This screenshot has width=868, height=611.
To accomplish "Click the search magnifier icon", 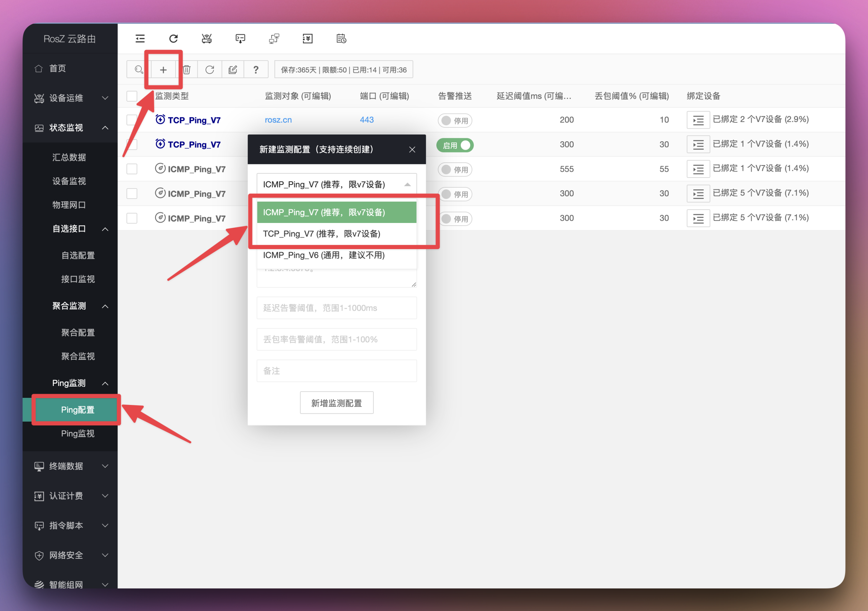I will 139,70.
